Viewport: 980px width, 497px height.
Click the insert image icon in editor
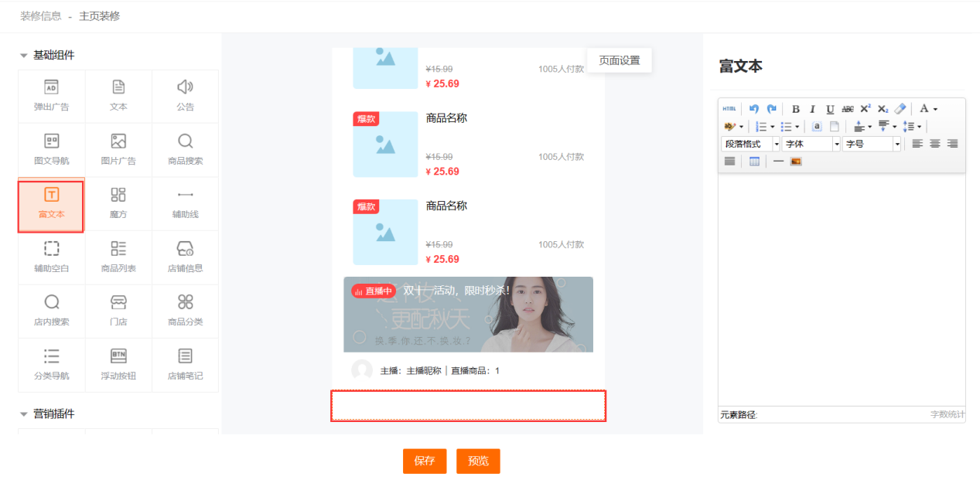[x=795, y=162]
